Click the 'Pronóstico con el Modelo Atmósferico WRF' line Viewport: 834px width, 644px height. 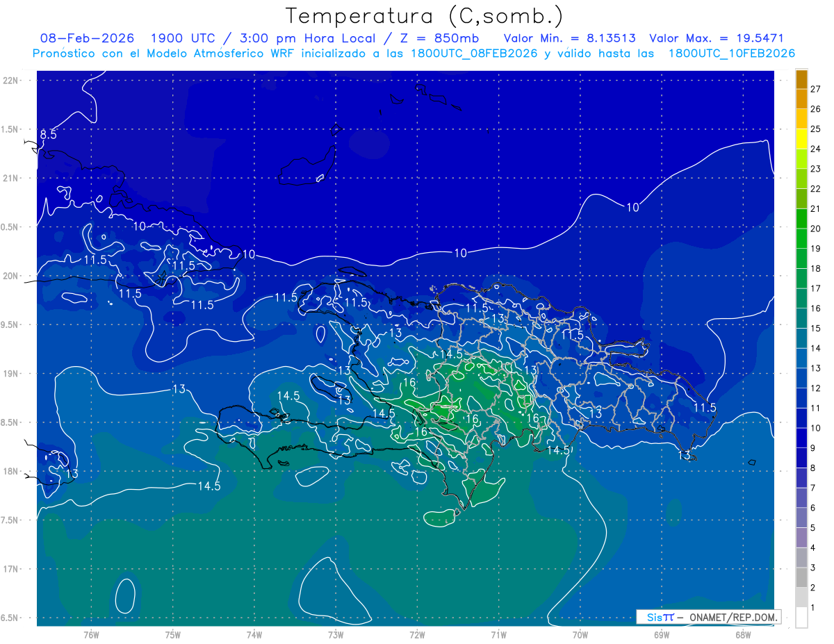414,53
